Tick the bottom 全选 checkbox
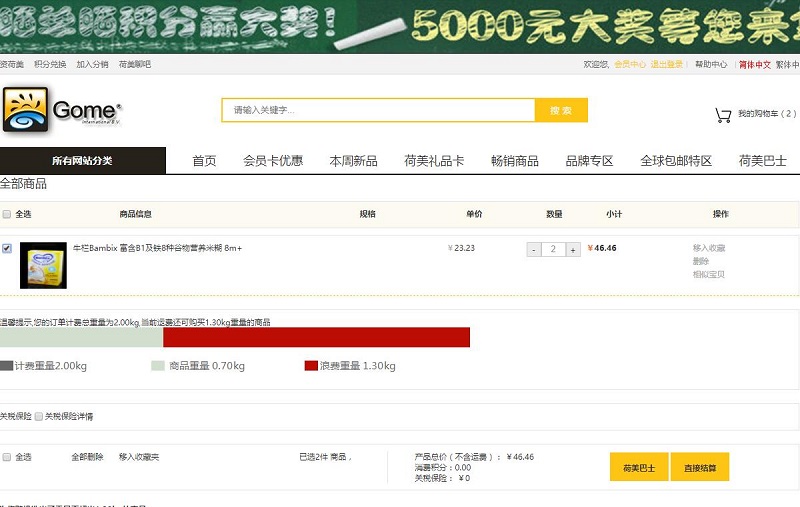The image size is (800, 507). coord(7,457)
